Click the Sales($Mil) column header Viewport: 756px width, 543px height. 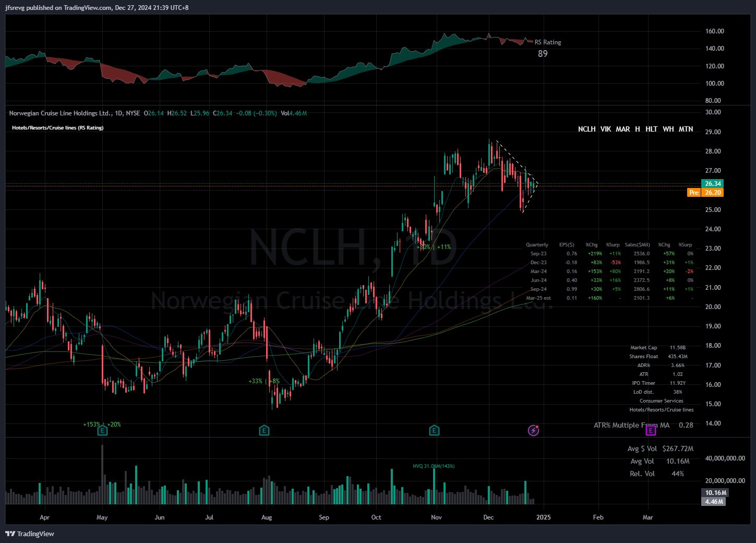[x=637, y=245]
